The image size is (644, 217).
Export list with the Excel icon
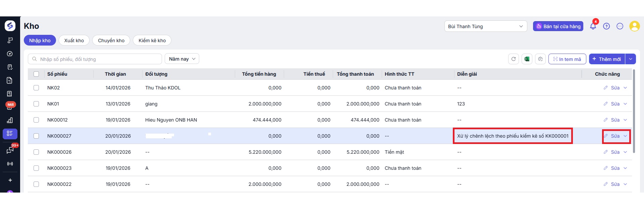pos(527,59)
